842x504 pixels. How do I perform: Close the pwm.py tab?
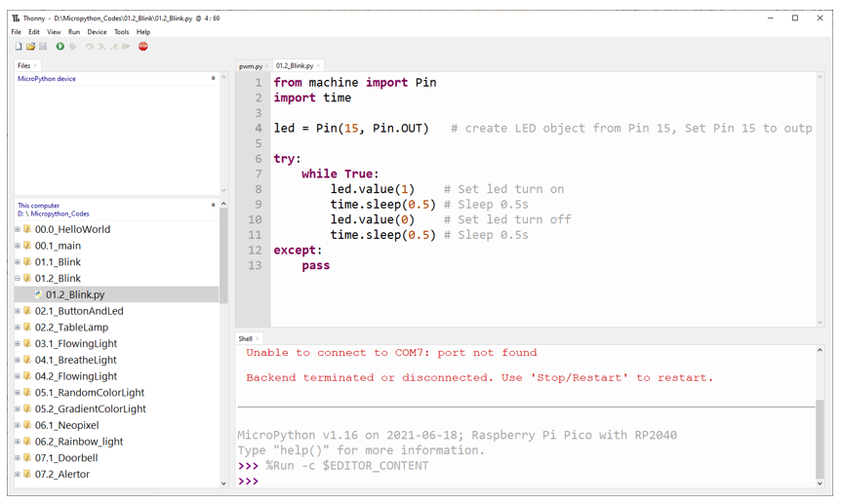coord(266,66)
